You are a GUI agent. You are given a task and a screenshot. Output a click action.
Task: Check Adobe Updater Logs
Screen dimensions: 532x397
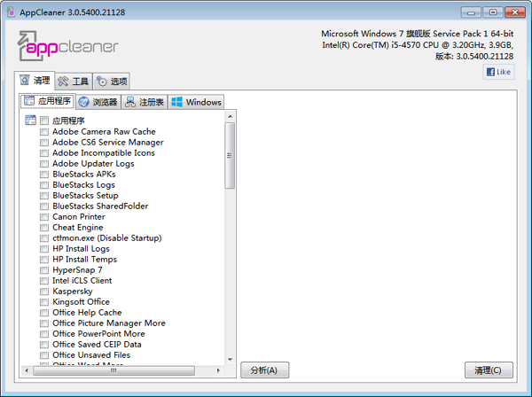point(44,164)
